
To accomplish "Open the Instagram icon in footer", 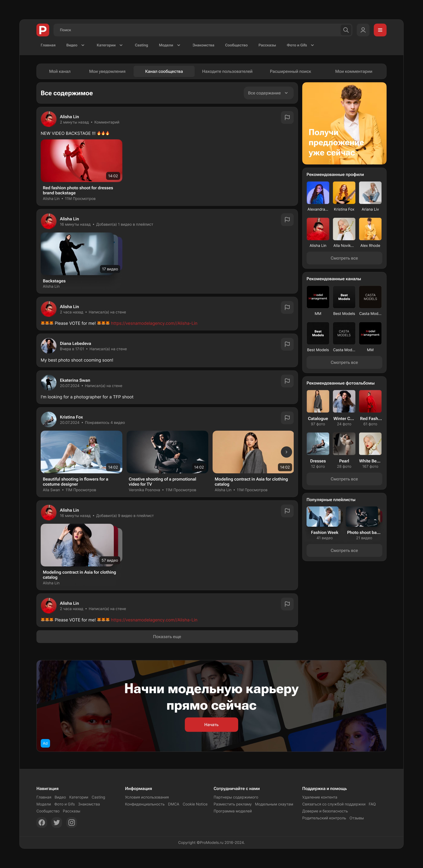I will (x=71, y=823).
